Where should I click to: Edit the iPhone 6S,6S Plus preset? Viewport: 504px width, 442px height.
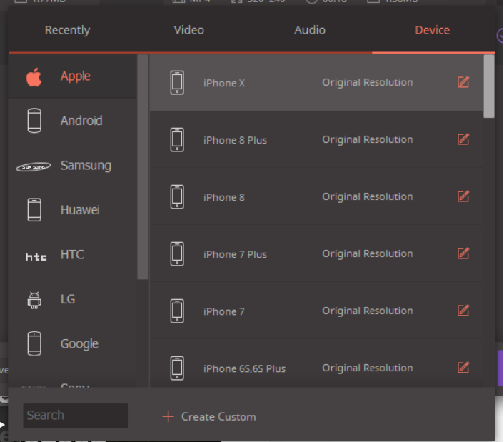[x=463, y=368]
